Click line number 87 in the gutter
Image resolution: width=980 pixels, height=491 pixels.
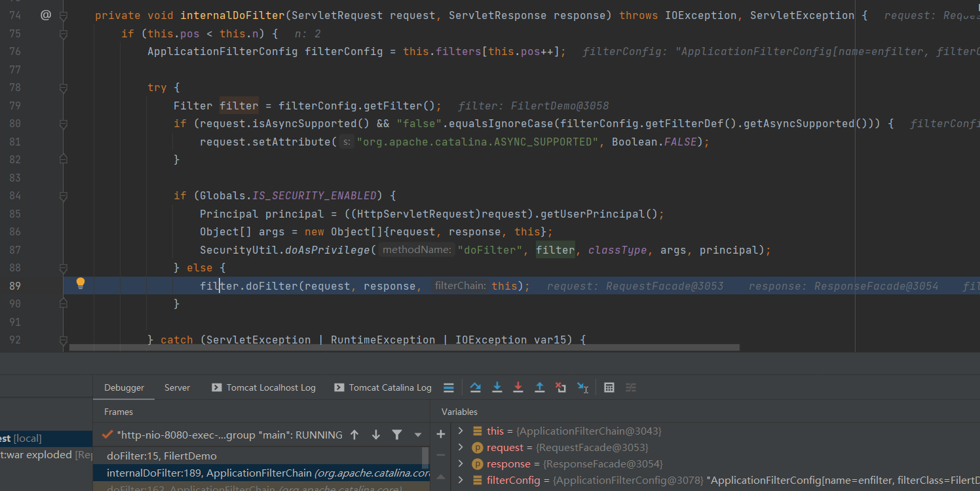(x=14, y=250)
